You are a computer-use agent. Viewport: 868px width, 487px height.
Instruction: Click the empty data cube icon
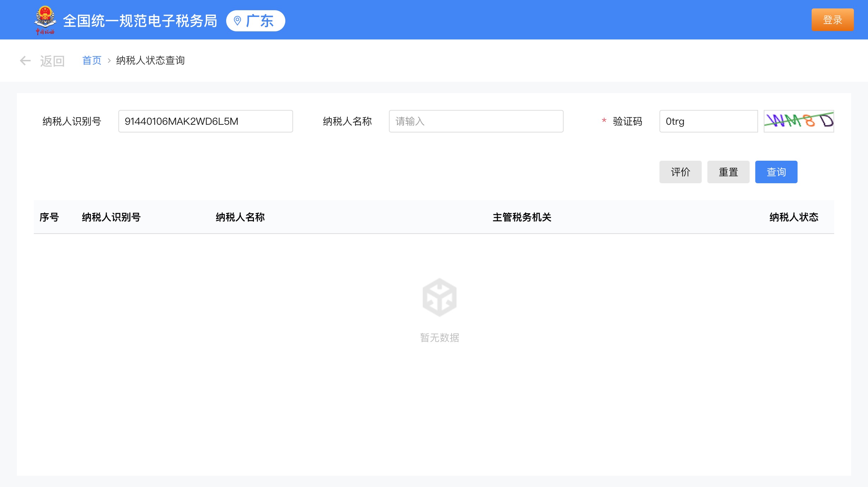439,297
